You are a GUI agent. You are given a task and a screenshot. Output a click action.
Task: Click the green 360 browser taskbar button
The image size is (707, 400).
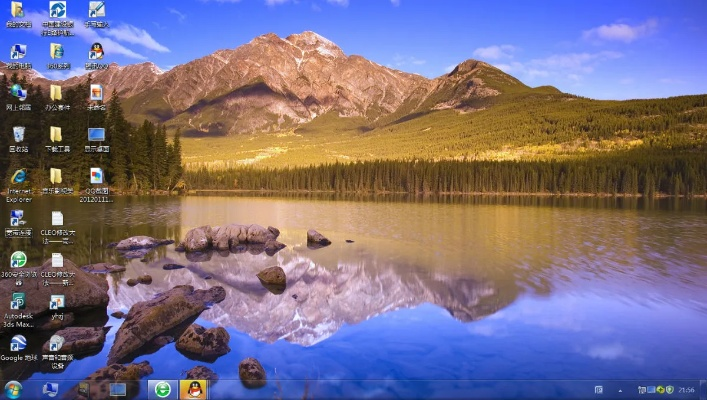(163, 389)
